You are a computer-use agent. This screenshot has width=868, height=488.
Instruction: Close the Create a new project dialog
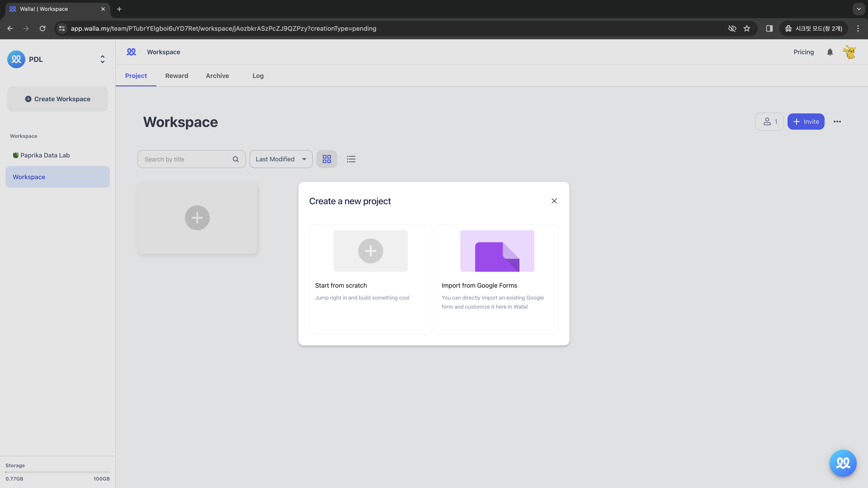coord(554,201)
